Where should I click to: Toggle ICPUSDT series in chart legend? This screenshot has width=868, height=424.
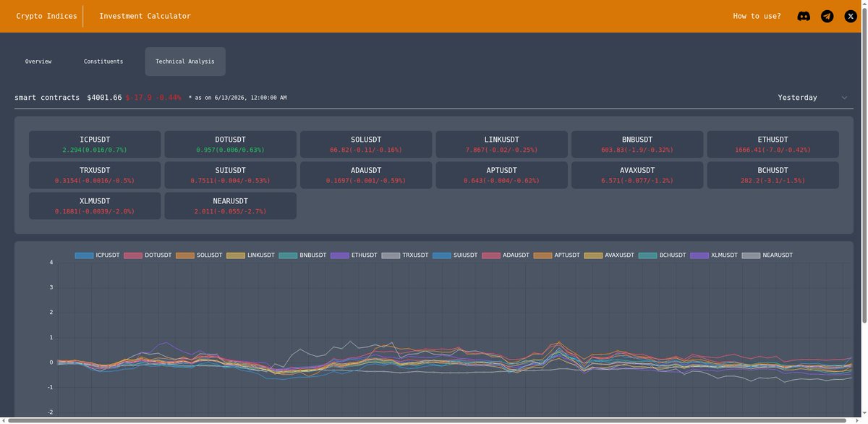pyautogui.click(x=97, y=255)
